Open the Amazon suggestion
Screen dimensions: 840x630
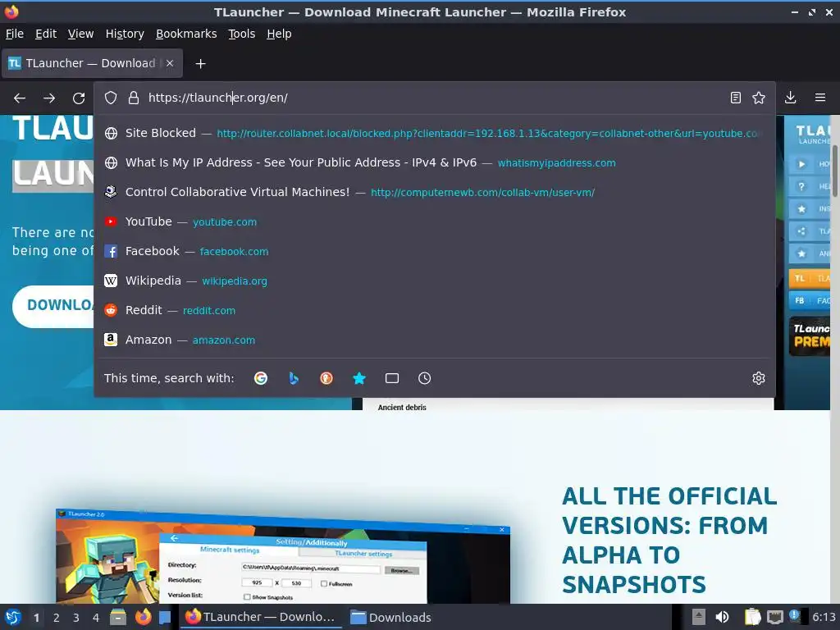435,339
